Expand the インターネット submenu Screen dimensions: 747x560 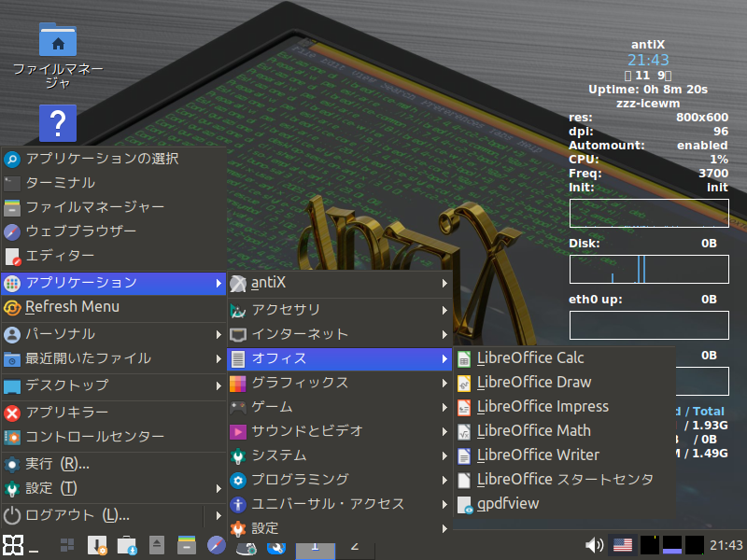340,334
